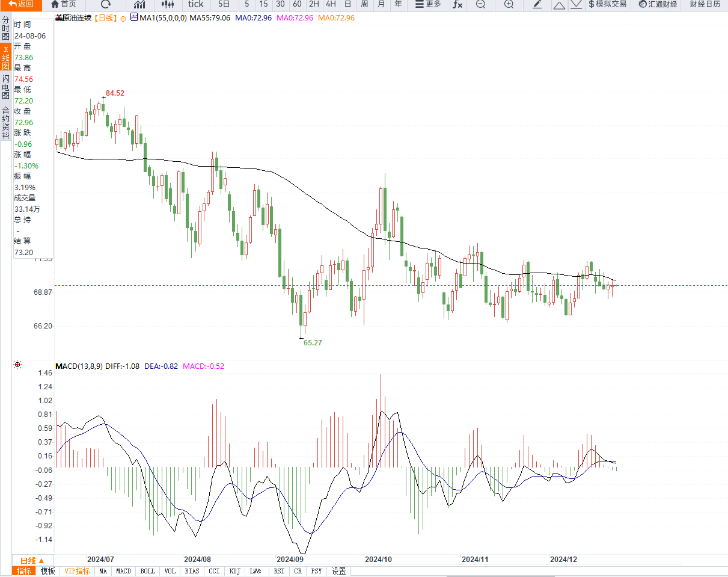
Task: Click the 返回 back button
Action: point(21,4)
